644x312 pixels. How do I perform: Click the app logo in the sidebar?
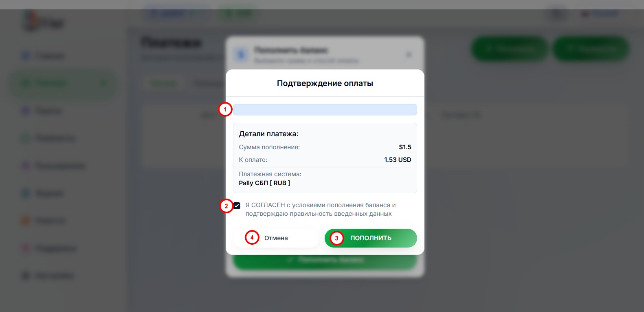tap(44, 22)
